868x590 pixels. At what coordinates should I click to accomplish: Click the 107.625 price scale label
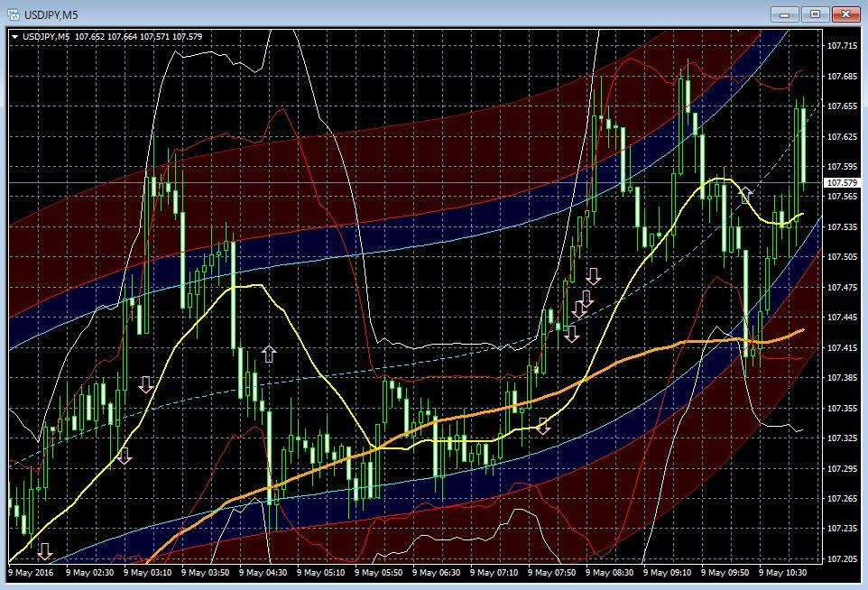pos(842,136)
